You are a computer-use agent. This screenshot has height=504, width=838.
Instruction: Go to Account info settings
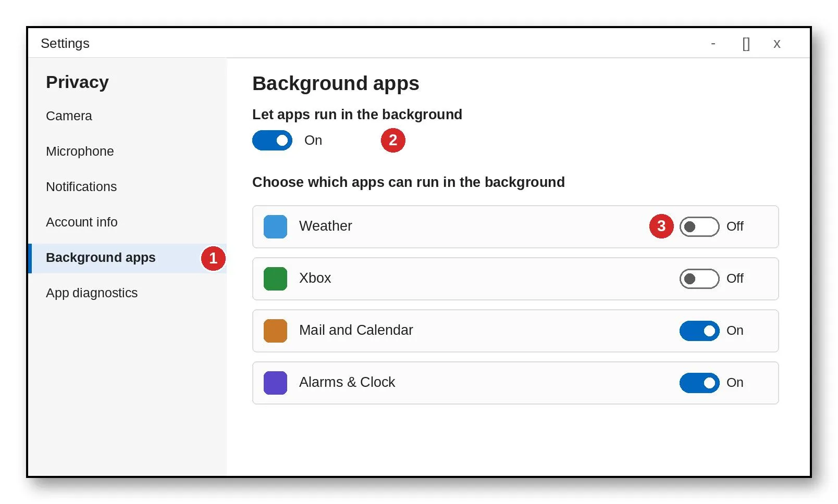click(82, 222)
